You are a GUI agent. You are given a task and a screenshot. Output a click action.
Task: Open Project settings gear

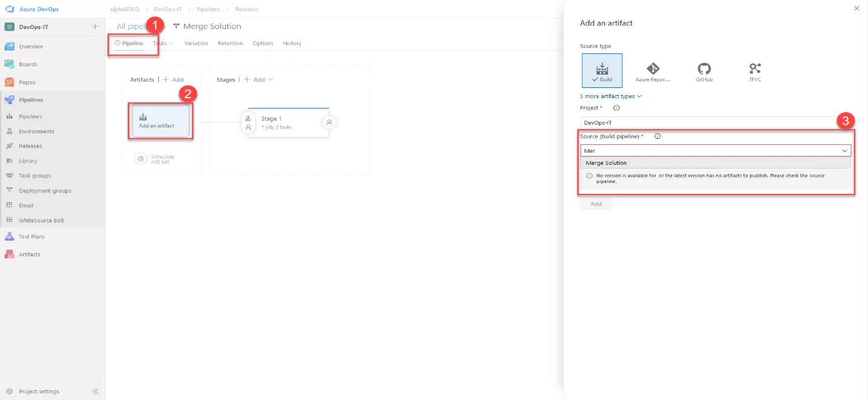[10, 392]
